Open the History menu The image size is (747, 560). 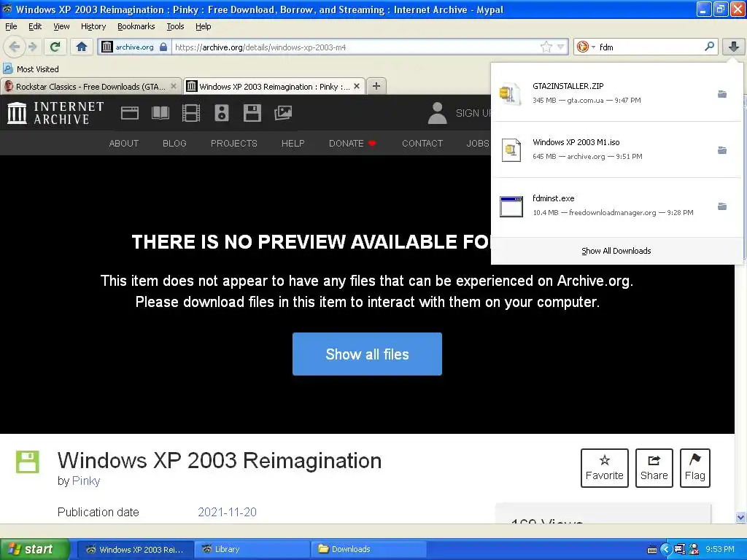point(93,26)
